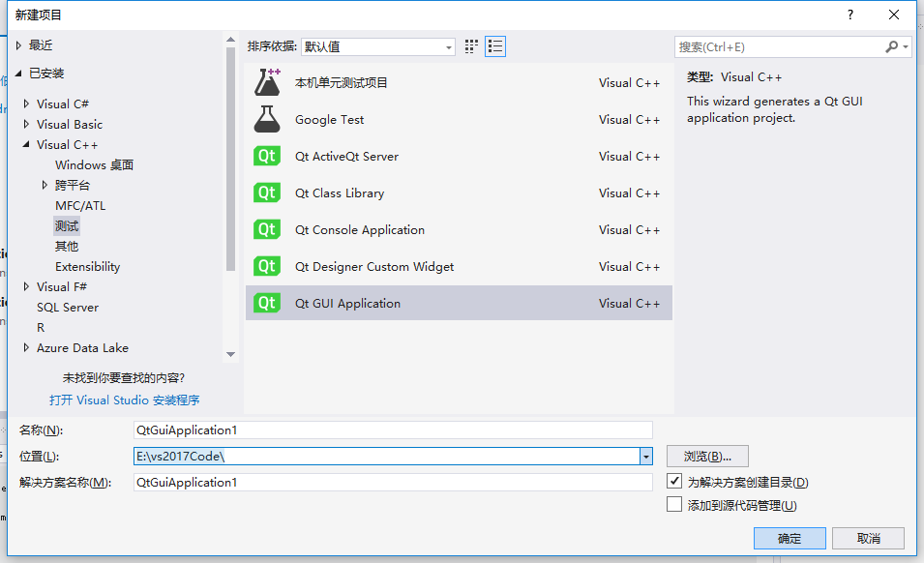The height and width of the screenshot is (563, 924).
Task: Select Windows 桌面 tree item
Action: [94, 164]
